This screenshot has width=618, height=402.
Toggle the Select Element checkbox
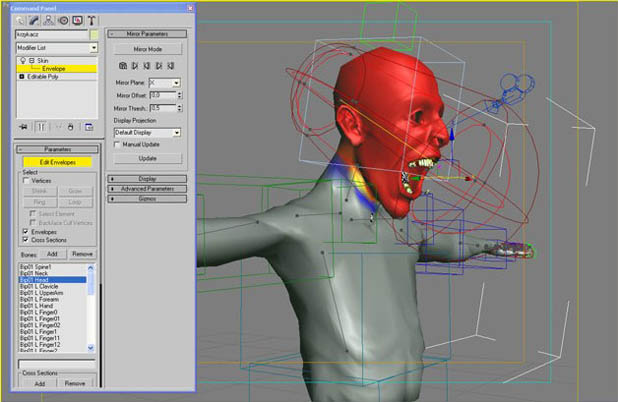pyautogui.click(x=33, y=214)
